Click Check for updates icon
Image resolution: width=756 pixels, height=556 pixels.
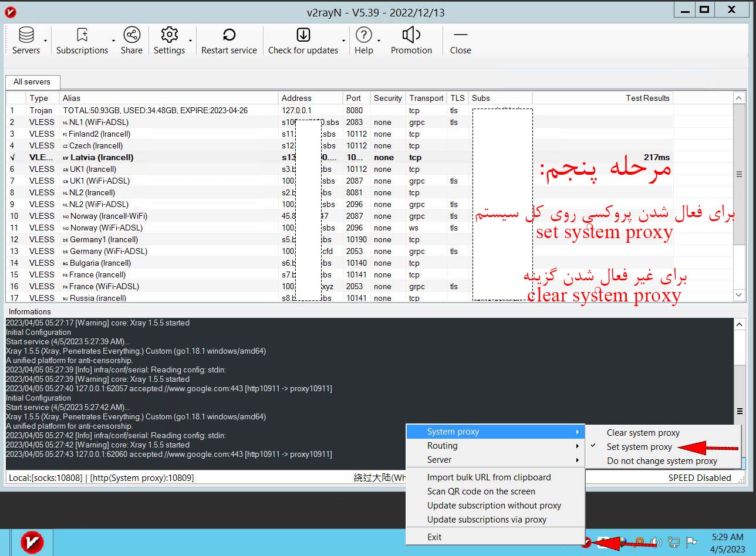point(303,35)
